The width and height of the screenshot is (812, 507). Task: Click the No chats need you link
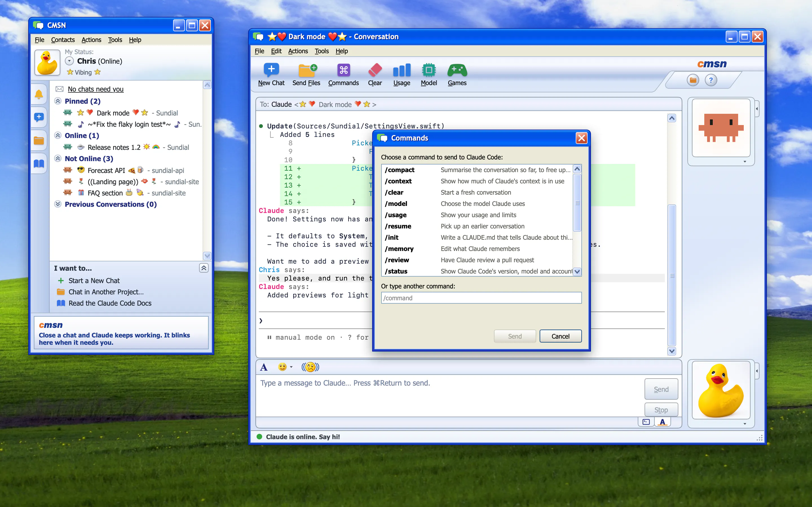pos(96,89)
